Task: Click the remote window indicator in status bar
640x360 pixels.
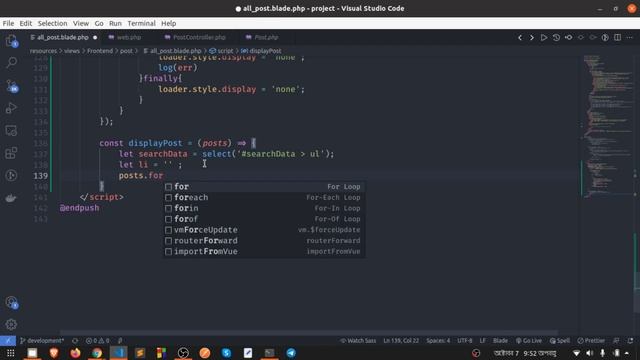Action: (x=8, y=340)
